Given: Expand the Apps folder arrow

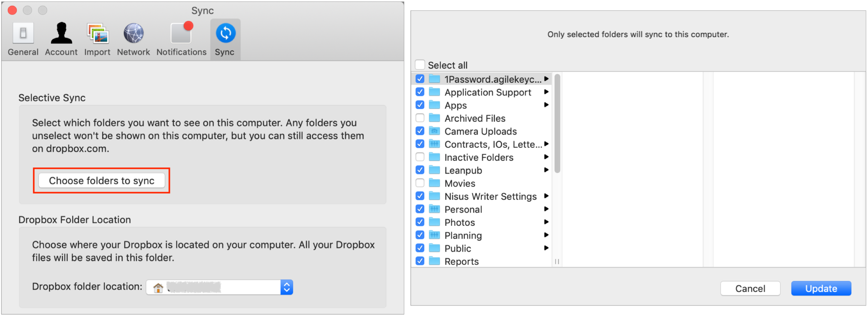Looking at the screenshot, I should tap(546, 105).
